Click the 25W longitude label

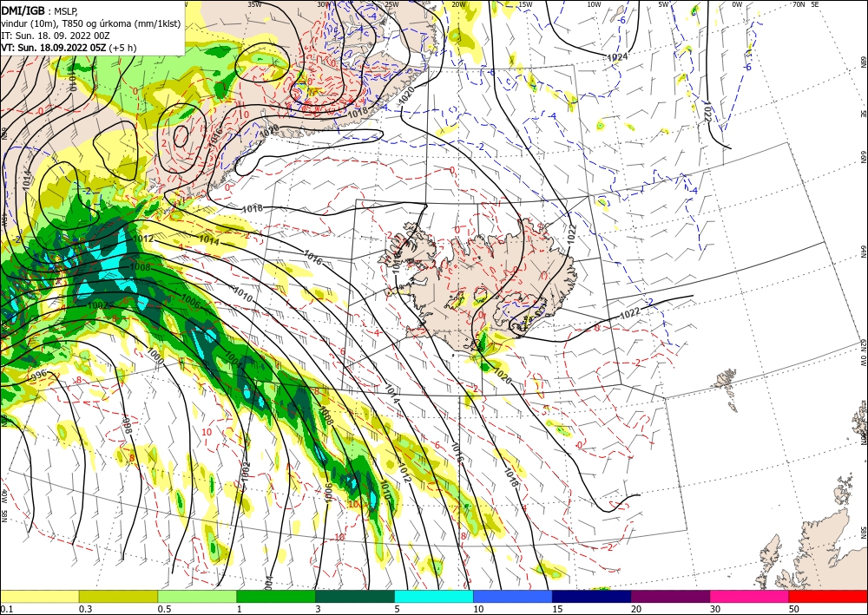pyautogui.click(x=391, y=4)
